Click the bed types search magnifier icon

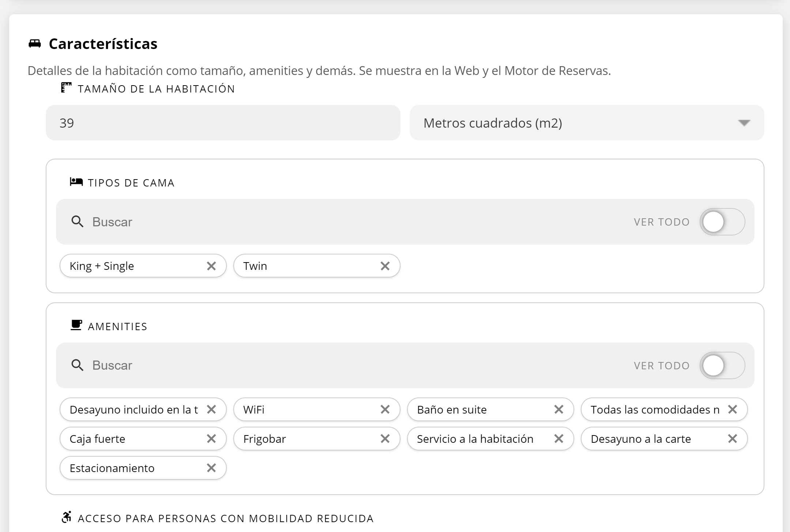click(77, 222)
